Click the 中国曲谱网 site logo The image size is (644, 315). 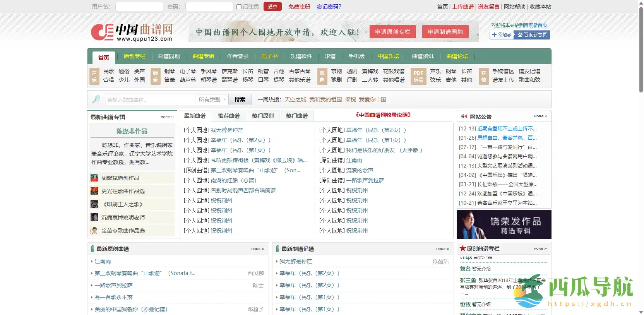132,32
